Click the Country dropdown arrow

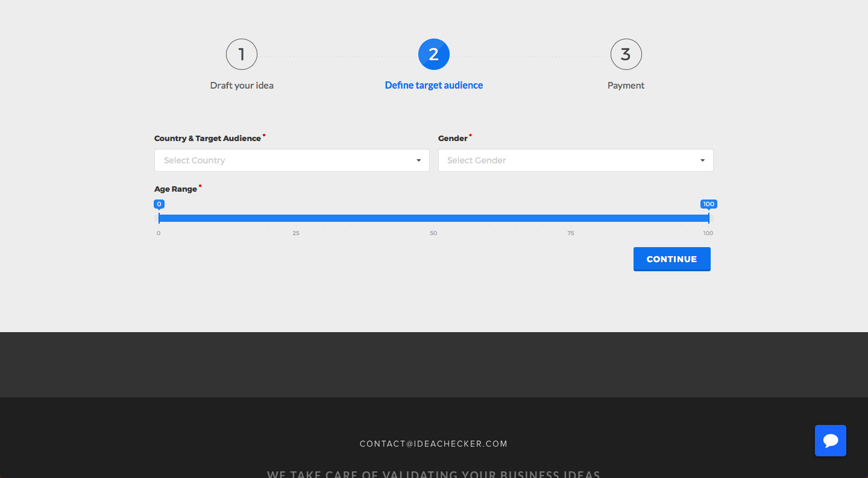pos(418,160)
